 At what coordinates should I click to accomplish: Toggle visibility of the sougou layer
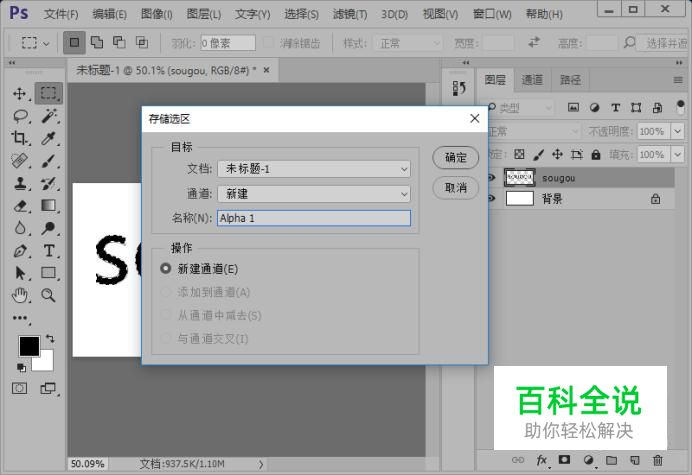[x=492, y=177]
